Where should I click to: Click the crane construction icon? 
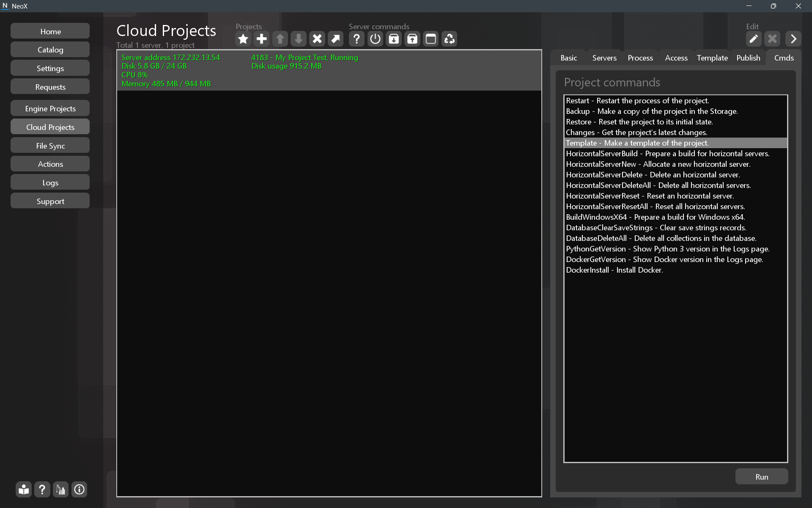click(60, 489)
